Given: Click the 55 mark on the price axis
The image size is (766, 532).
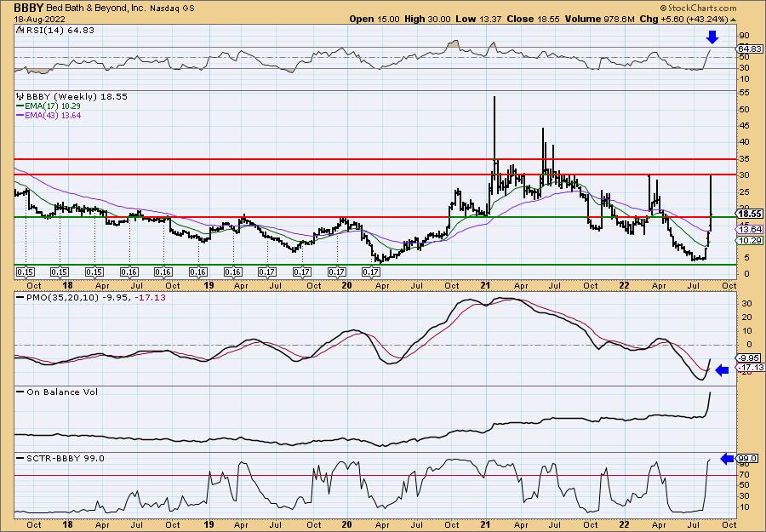Looking at the screenshot, I should click(x=744, y=92).
